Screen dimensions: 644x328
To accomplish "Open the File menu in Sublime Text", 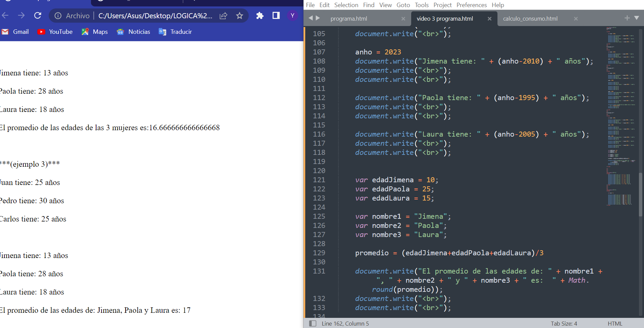I will point(310,5).
